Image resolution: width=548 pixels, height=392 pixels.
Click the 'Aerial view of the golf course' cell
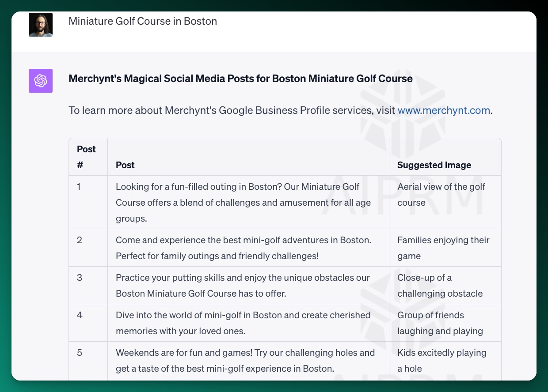click(441, 195)
